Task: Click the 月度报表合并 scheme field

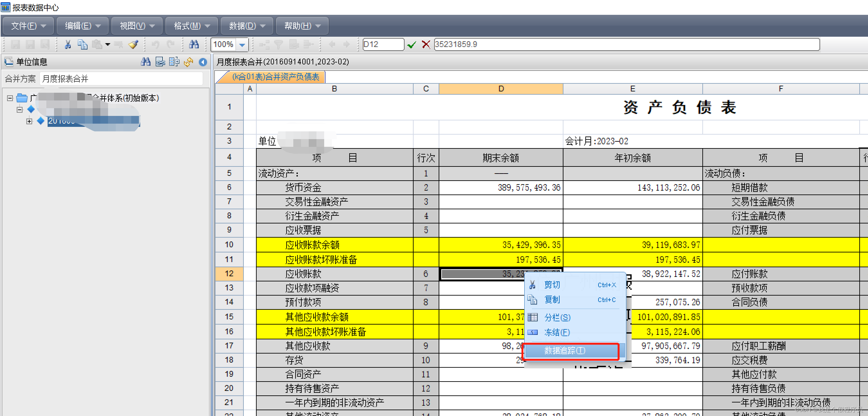Action: 121,79
